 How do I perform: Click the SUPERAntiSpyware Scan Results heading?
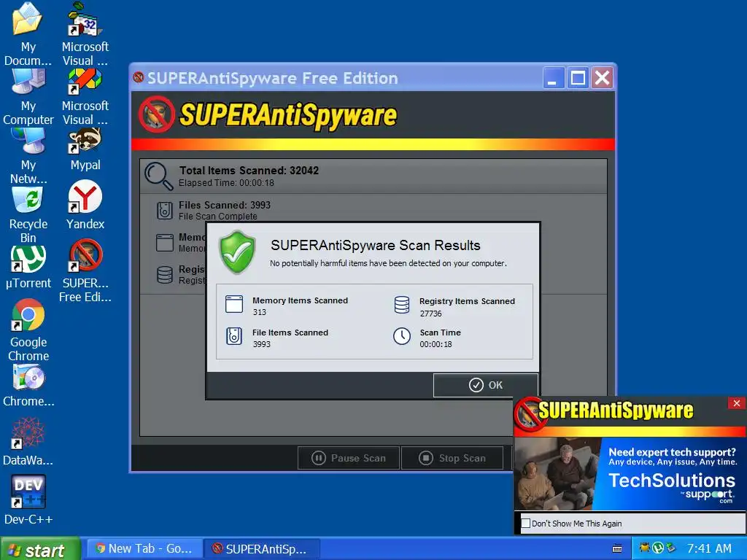376,245
